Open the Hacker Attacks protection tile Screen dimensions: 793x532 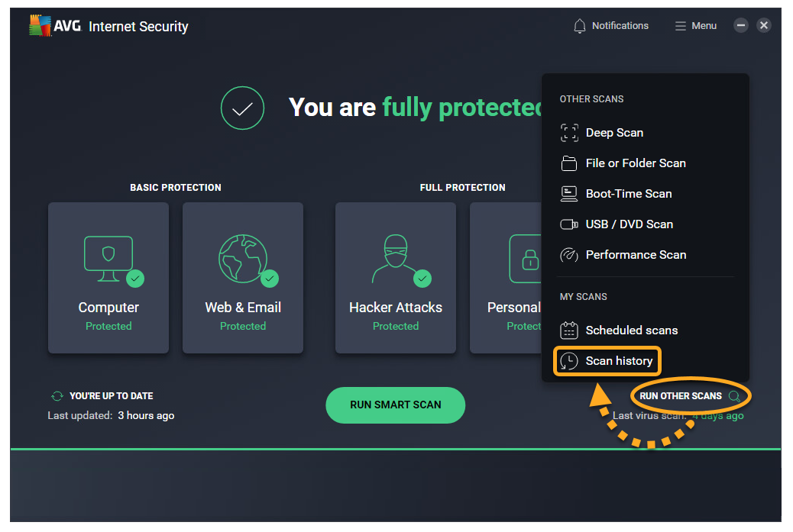(x=396, y=278)
